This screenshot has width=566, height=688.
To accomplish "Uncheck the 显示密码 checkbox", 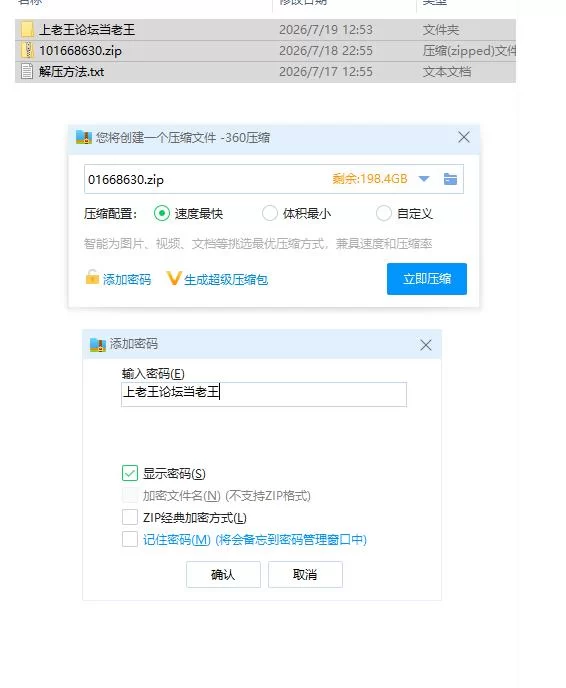I will [130, 473].
